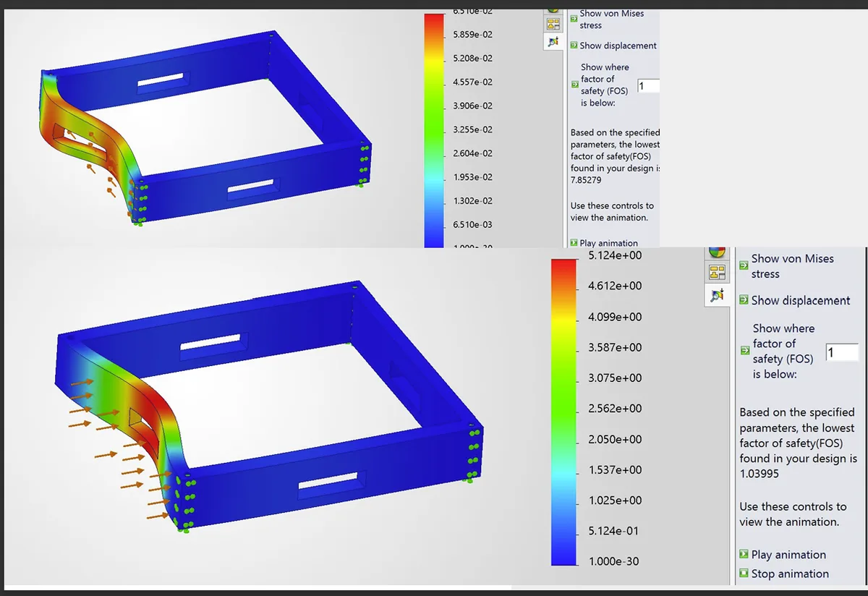This screenshot has height=596, width=868.
Task: Click green play icon in upper pane
Action: (574, 243)
